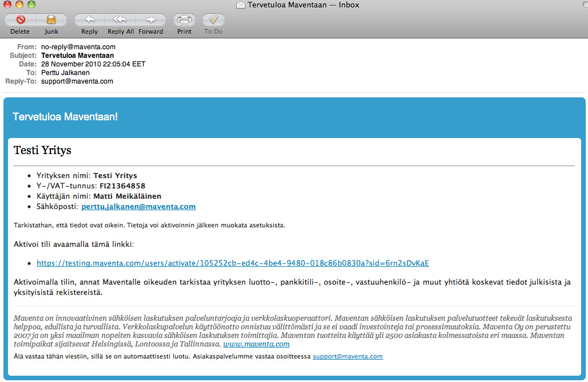588x382 pixels.
Task: Close the mail window
Action: pos(7,5)
